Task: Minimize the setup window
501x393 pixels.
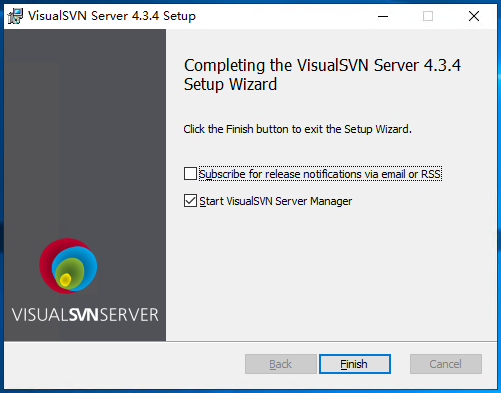Action: 383,16
